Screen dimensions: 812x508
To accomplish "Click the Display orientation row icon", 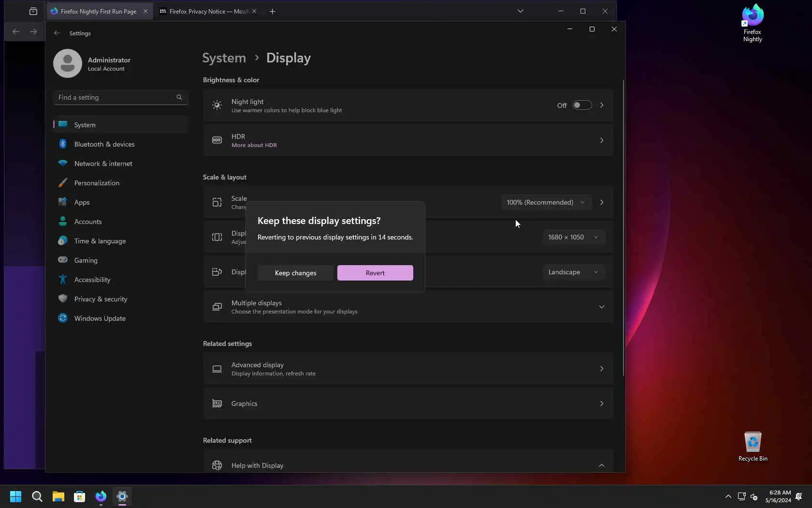I will pos(217,272).
